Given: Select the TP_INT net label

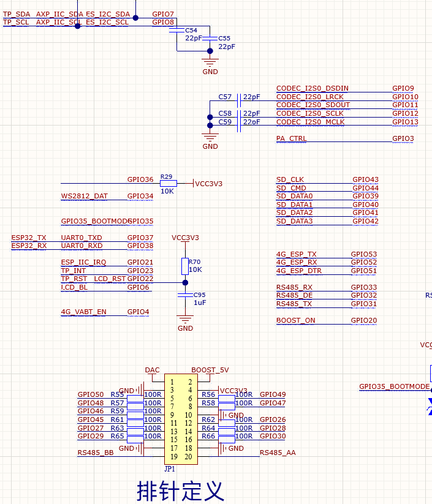Looking at the screenshot, I should tap(74, 271).
